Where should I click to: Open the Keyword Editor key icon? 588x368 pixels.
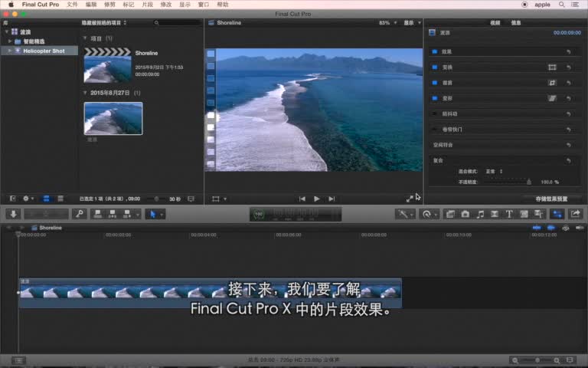tap(80, 214)
